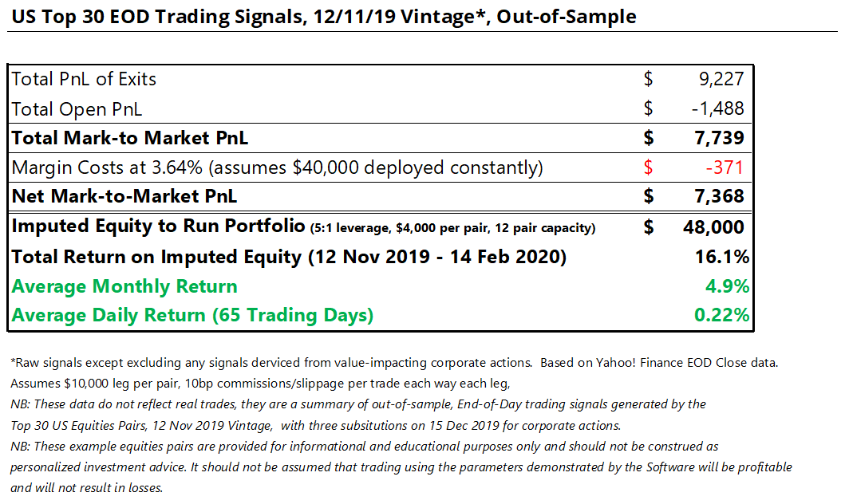This screenshot has height=504, width=845.
Task: Select the Total Mark-to Market PnL label
Action: [130, 138]
